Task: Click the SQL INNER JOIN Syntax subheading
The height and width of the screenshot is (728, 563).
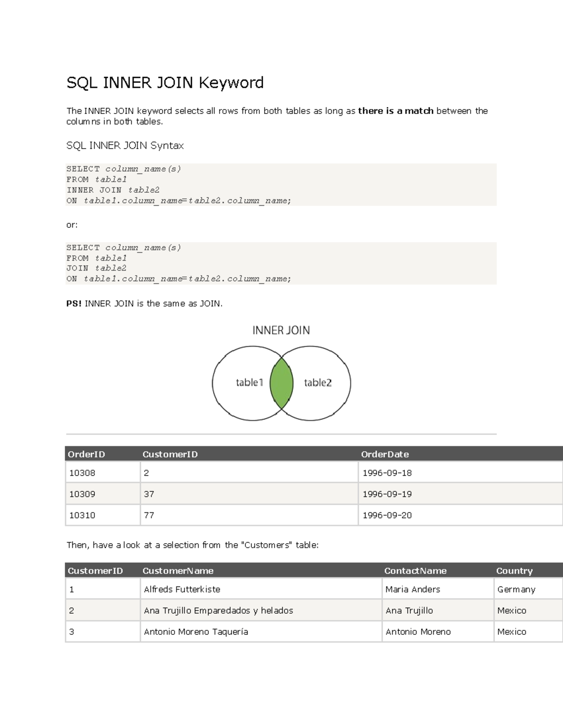Action: 125,145
